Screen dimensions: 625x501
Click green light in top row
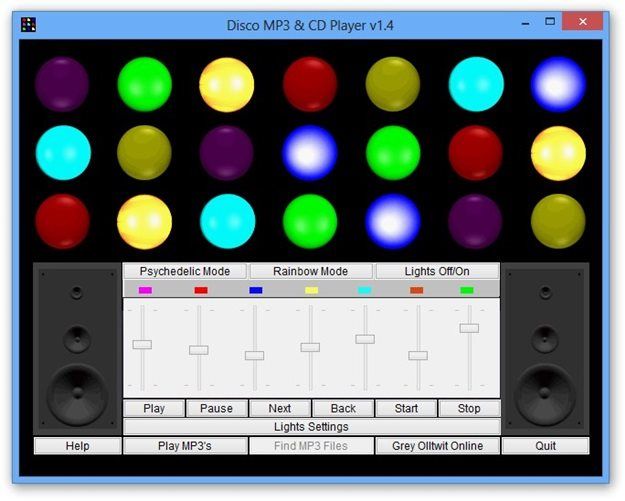[145, 84]
